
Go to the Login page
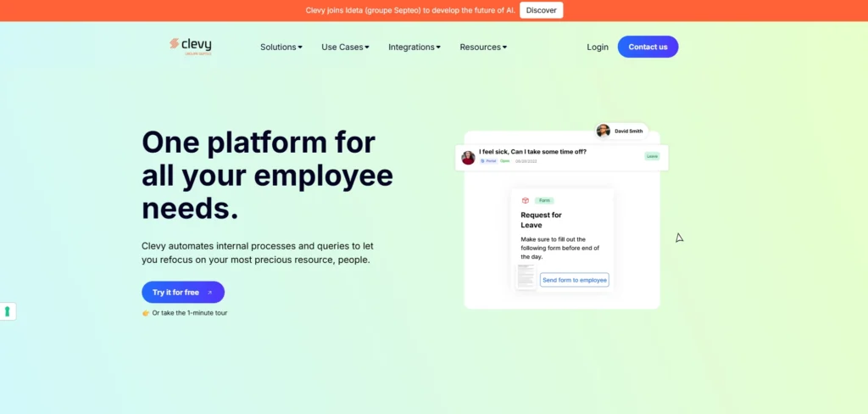(x=598, y=48)
